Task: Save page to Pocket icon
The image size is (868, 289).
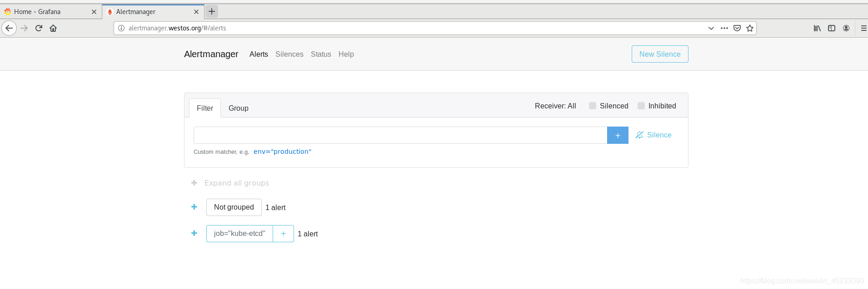Action: [737, 28]
